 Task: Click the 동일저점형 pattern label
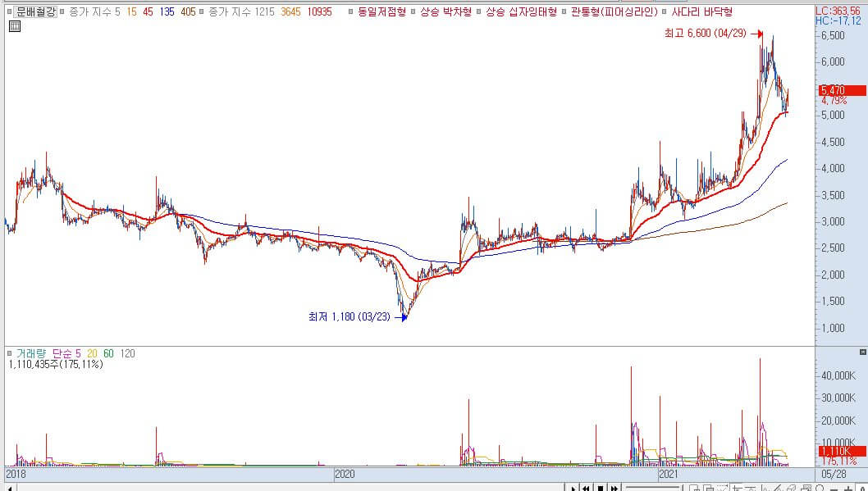(381, 11)
